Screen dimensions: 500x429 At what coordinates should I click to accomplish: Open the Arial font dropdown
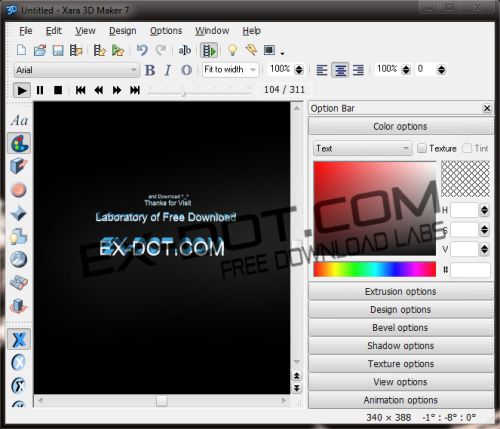click(x=76, y=70)
